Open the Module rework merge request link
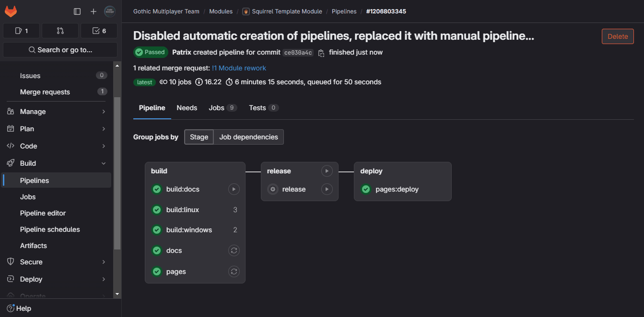This screenshot has height=317, width=644. [239, 68]
